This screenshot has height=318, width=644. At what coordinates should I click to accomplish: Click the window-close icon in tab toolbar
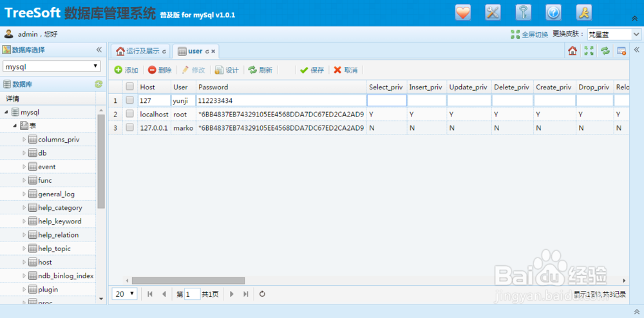622,51
